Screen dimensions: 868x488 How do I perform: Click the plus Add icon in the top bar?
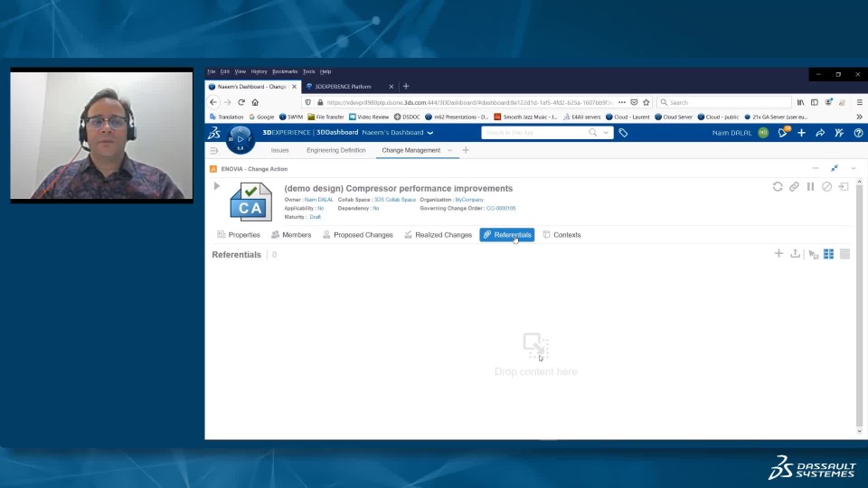(x=802, y=133)
